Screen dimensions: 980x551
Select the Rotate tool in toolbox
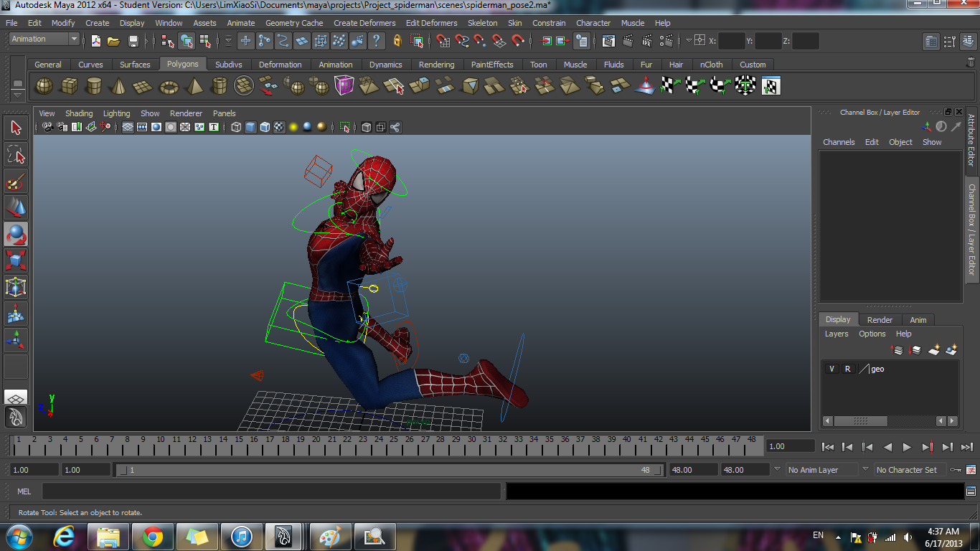tap(16, 234)
